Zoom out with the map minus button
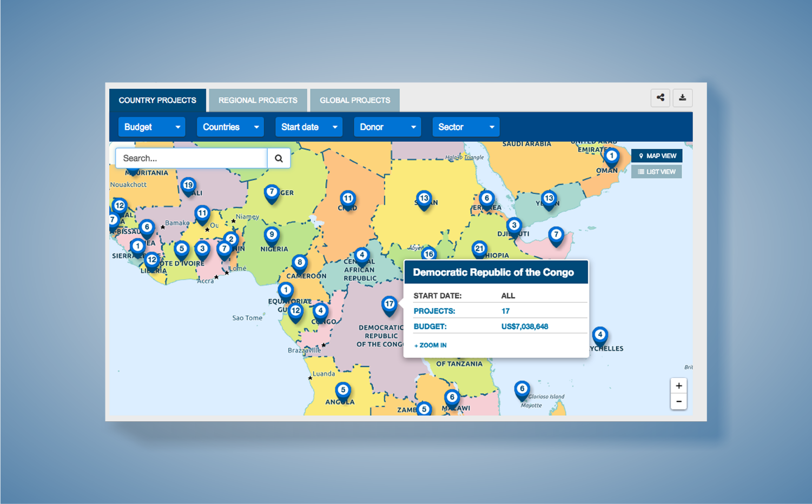812x504 pixels. [678, 401]
